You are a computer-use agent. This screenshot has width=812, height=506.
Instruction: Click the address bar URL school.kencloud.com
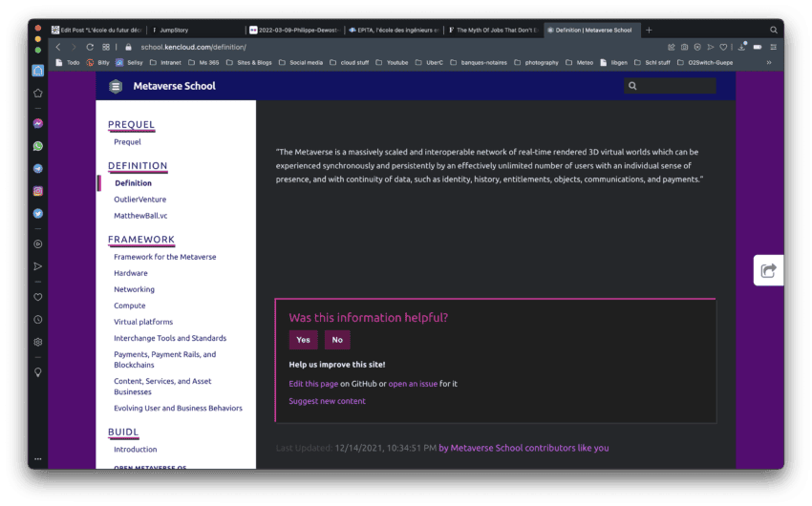(x=193, y=47)
